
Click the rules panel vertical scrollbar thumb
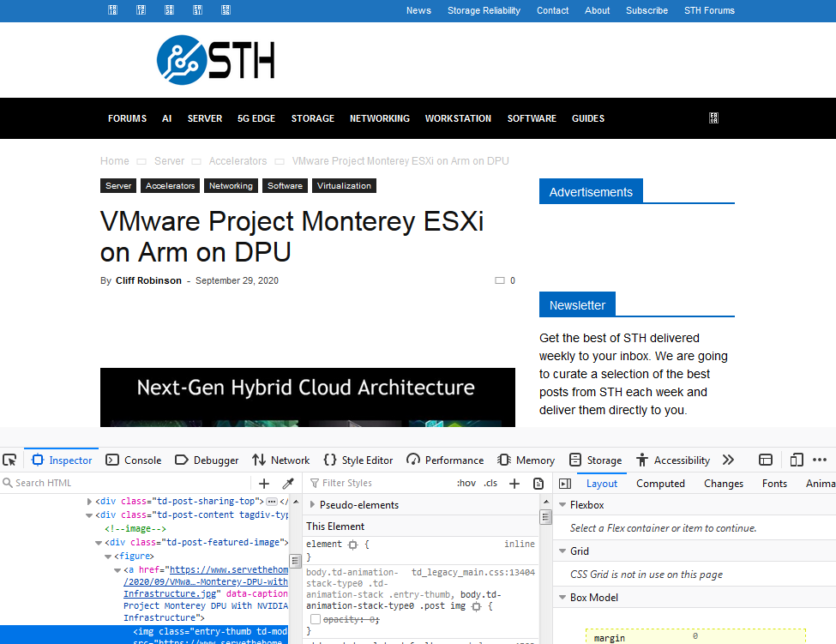[x=545, y=517]
